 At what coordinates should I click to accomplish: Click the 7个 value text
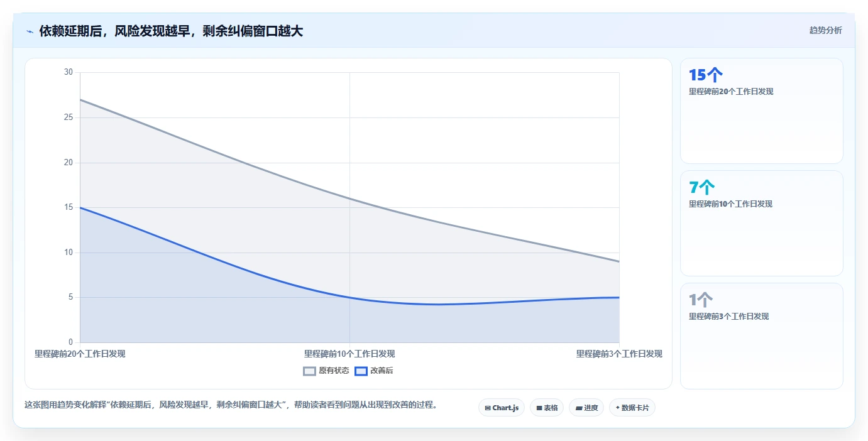(x=702, y=187)
